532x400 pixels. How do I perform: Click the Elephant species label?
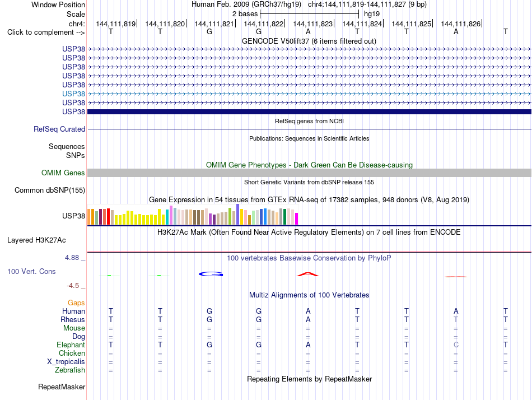click(71, 345)
